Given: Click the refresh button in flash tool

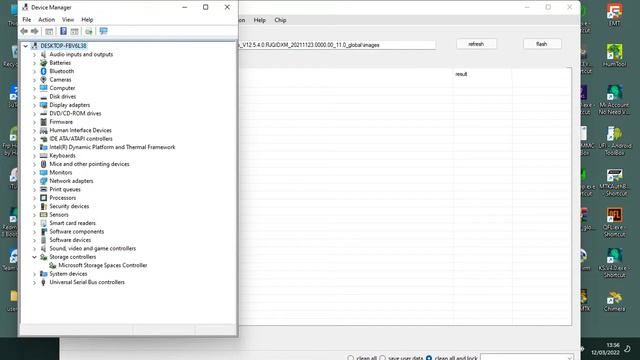Looking at the screenshot, I should point(476,44).
